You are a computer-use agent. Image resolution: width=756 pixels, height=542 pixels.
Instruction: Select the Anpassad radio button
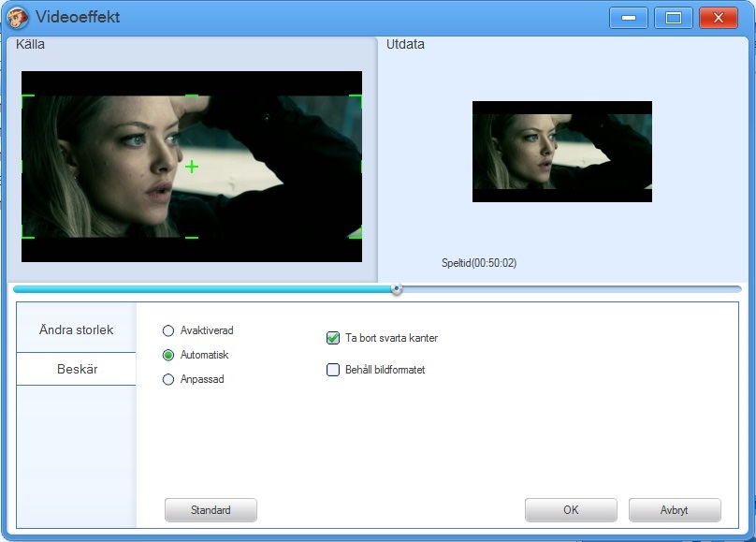tap(168, 379)
